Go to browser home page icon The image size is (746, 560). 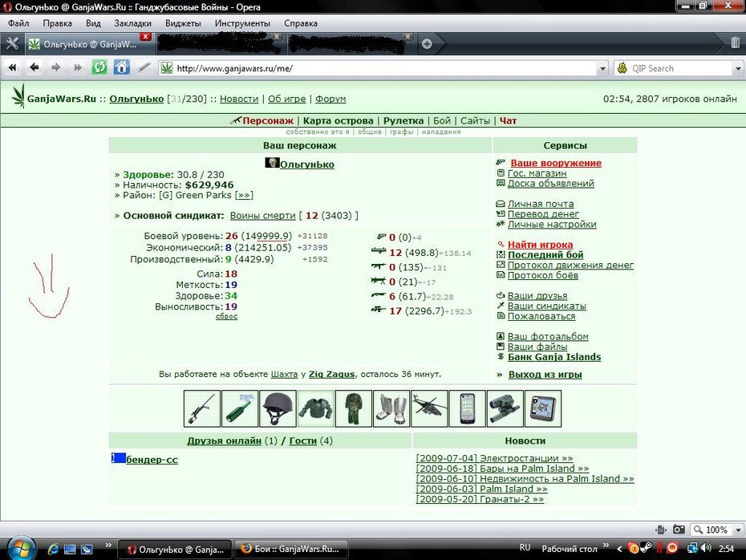(121, 67)
